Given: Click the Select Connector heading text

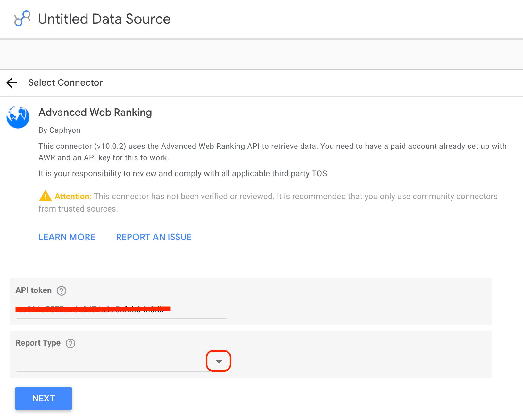Looking at the screenshot, I should (x=65, y=83).
